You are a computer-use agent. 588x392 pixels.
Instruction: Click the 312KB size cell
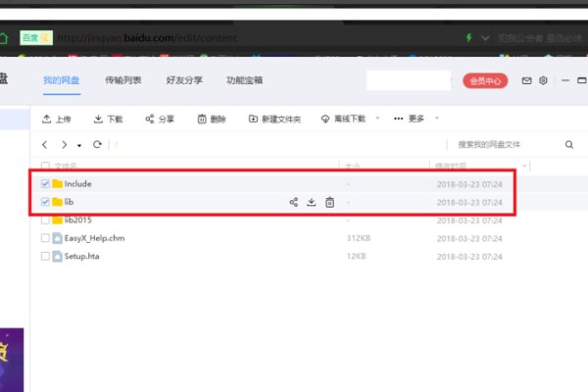tap(359, 238)
